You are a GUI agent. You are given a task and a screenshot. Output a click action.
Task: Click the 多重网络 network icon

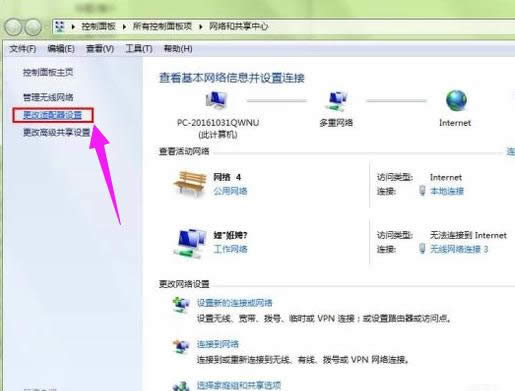point(336,101)
